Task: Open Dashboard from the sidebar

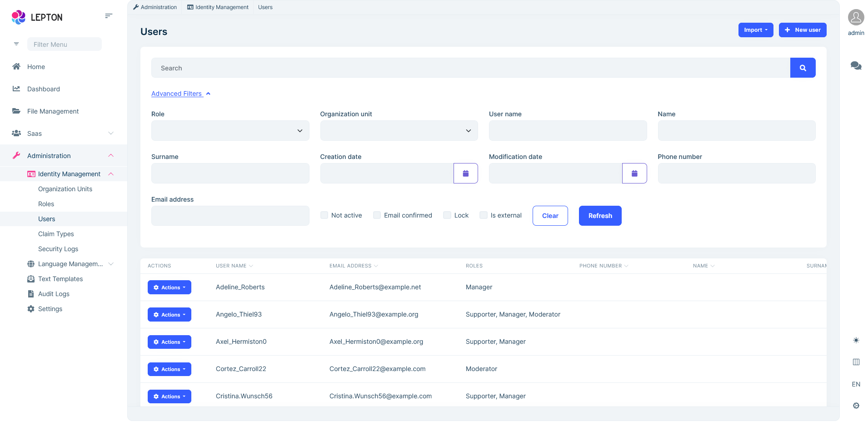Action: 43,89
